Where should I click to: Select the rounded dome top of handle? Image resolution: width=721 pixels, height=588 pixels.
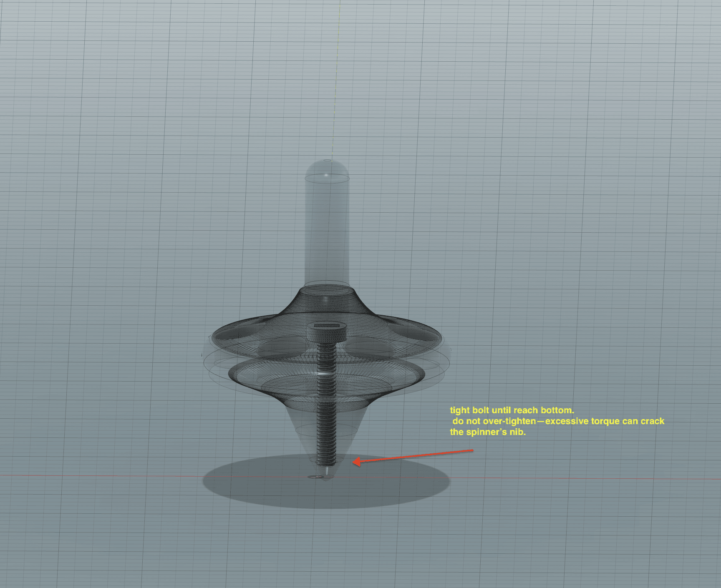328,167
